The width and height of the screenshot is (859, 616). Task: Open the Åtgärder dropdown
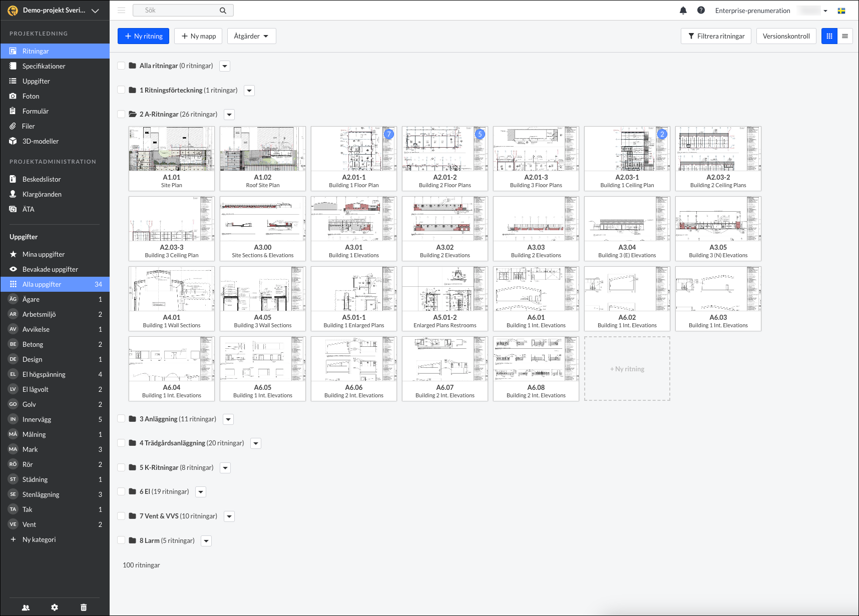click(x=251, y=36)
